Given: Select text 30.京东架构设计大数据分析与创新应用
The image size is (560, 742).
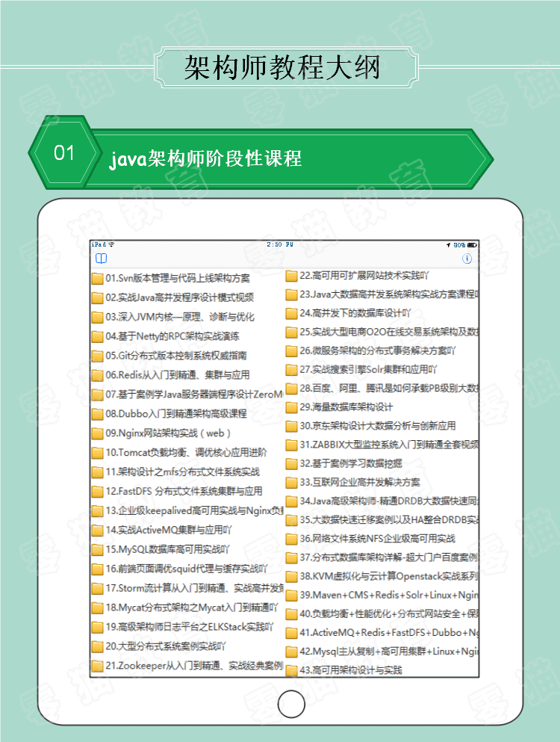Looking at the screenshot, I should [378, 426].
